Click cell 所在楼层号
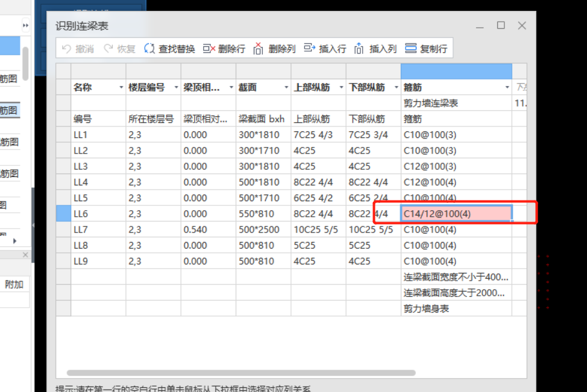 154,119
